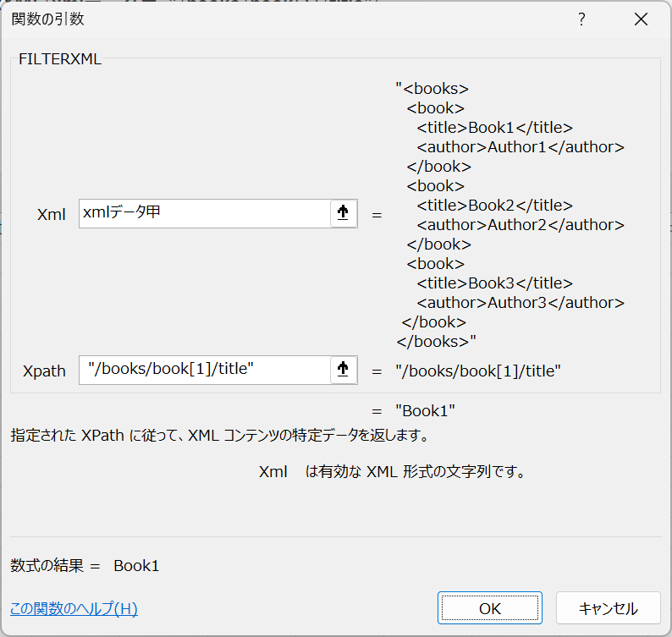Image resolution: width=672 pixels, height=637 pixels.
Task: Collapse dialog using Xml field arrow button
Action: click(x=344, y=213)
